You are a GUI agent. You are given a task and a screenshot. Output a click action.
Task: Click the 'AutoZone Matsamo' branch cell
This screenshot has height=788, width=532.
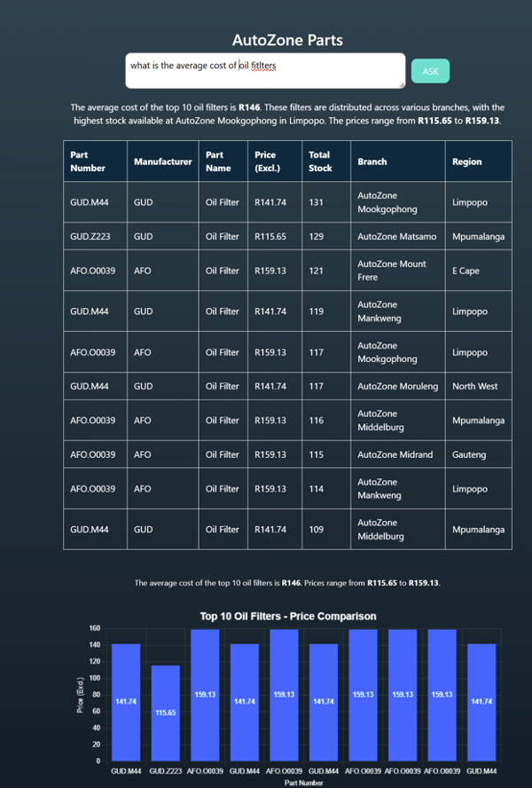[x=398, y=236]
